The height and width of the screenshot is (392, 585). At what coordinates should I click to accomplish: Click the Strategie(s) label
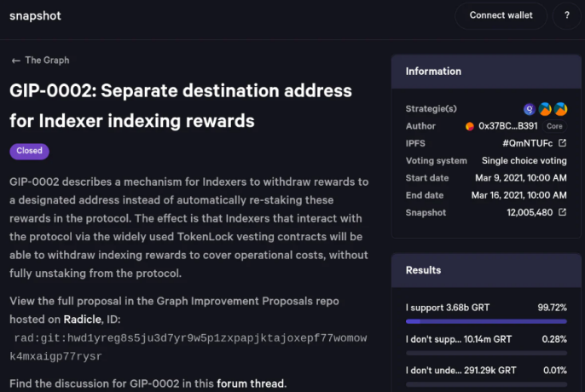(431, 109)
